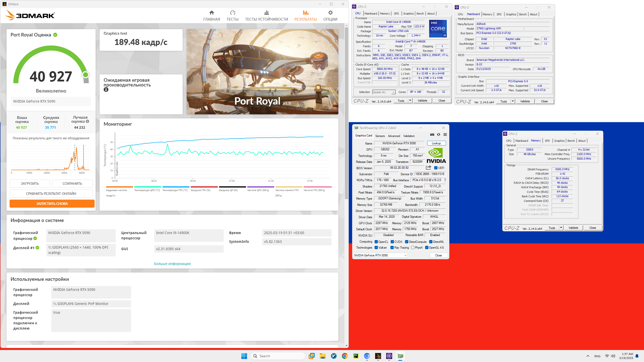Toggle the OpenCL checkbox
The width and height of the screenshot is (644, 362).
pos(376,242)
